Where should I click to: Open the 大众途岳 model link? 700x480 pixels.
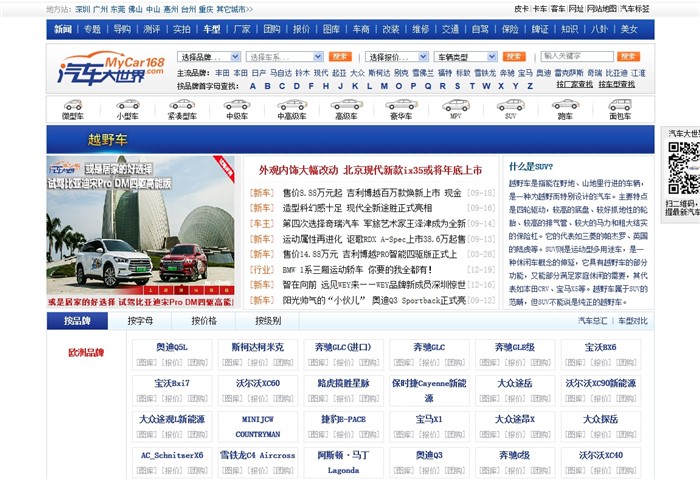[x=515, y=383]
